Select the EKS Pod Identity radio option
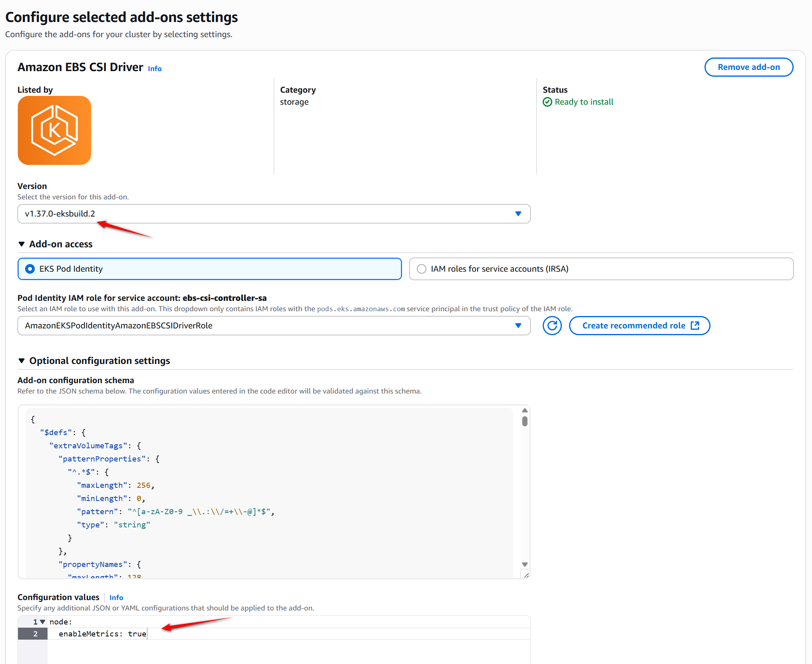Viewport: 812px width, 664px height. click(30, 269)
